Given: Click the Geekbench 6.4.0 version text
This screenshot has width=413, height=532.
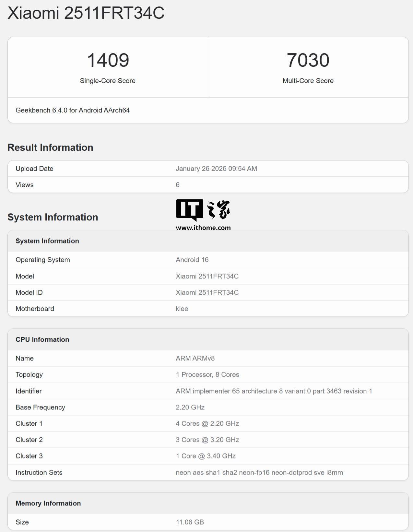Looking at the screenshot, I should point(73,110).
